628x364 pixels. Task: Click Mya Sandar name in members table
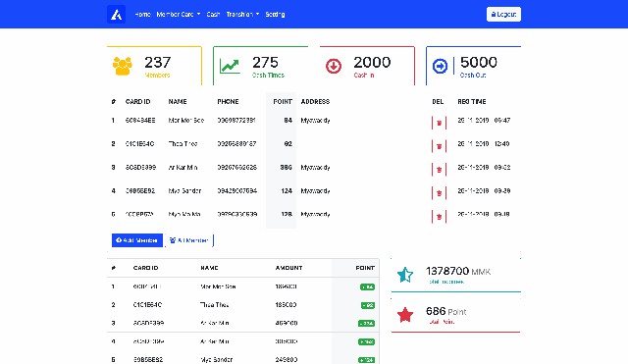pyautogui.click(x=184, y=190)
